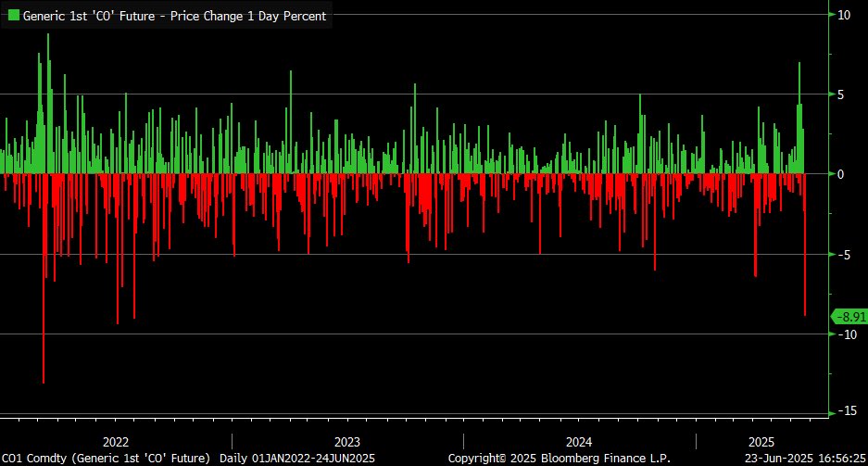The width and height of the screenshot is (868, 466).
Task: Click the -8.91 last value tag
Action: click(850, 317)
